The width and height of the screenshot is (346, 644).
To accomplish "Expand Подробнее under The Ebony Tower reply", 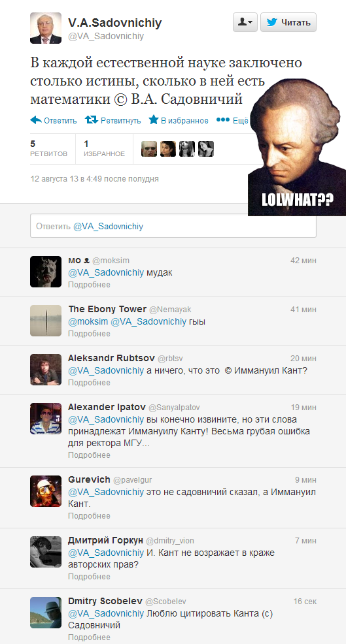I will (89, 334).
